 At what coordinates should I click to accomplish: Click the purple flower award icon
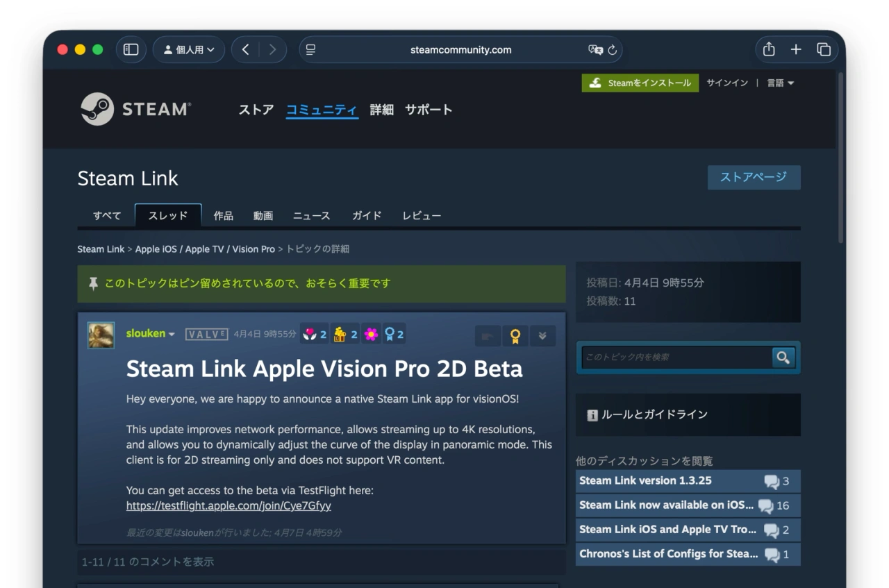(x=370, y=334)
